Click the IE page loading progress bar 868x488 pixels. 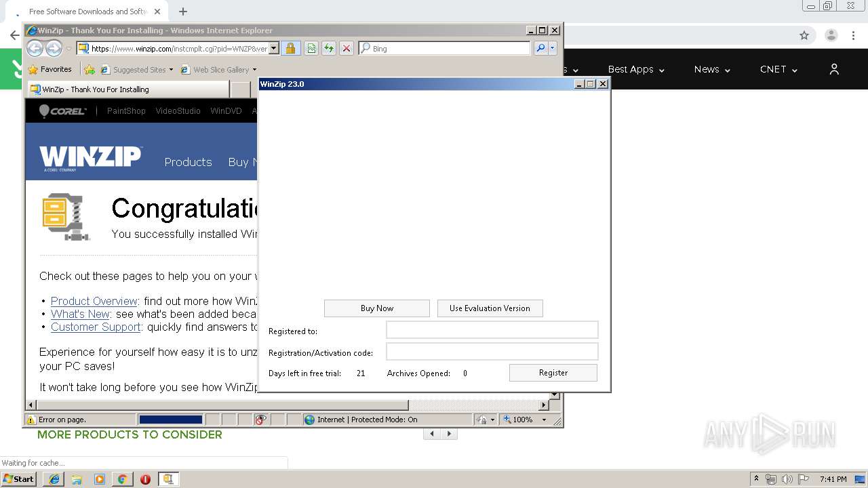pos(171,420)
